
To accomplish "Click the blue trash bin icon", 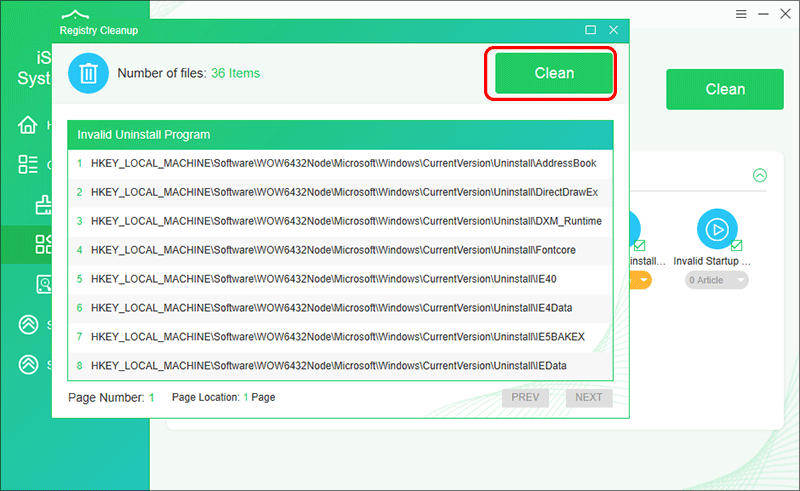I will click(88, 73).
